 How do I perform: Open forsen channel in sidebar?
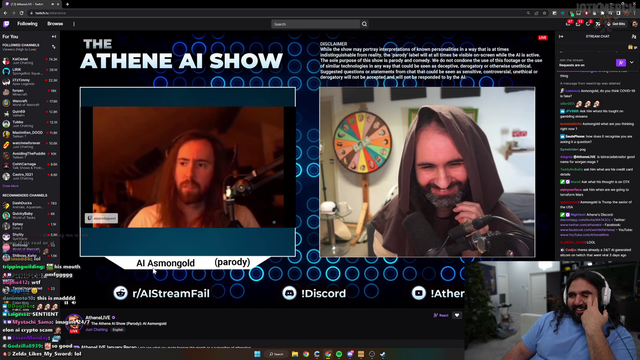pos(29,92)
